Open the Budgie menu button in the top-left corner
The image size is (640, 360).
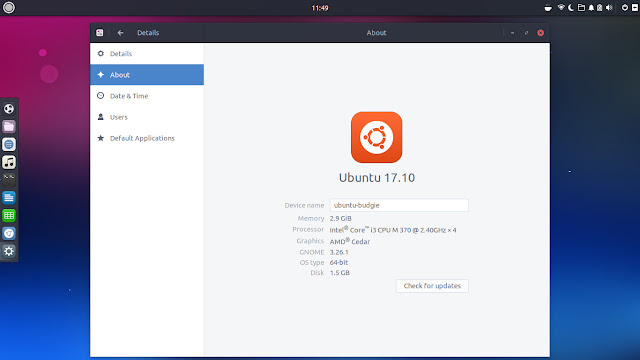point(9,8)
